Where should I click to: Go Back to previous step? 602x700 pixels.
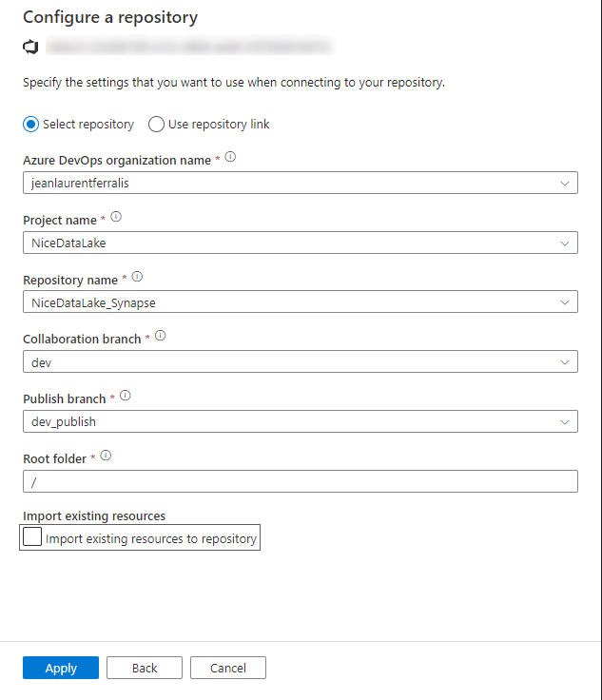pyautogui.click(x=145, y=668)
